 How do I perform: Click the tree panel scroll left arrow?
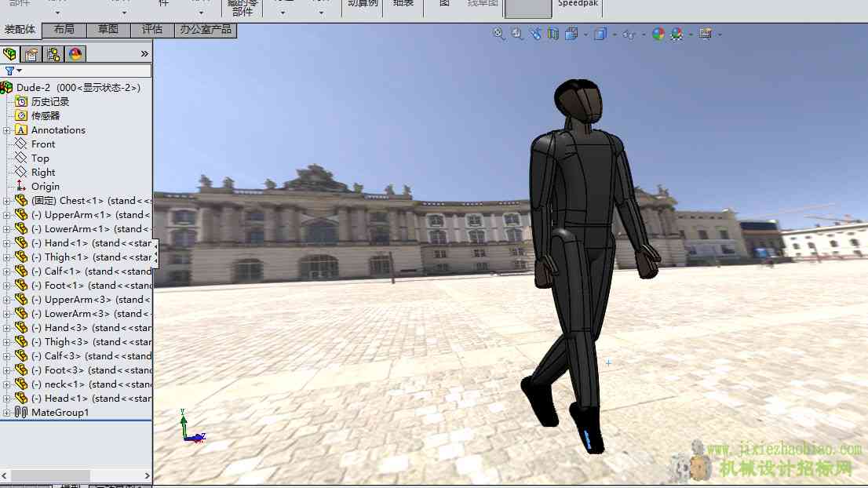tap(5, 475)
